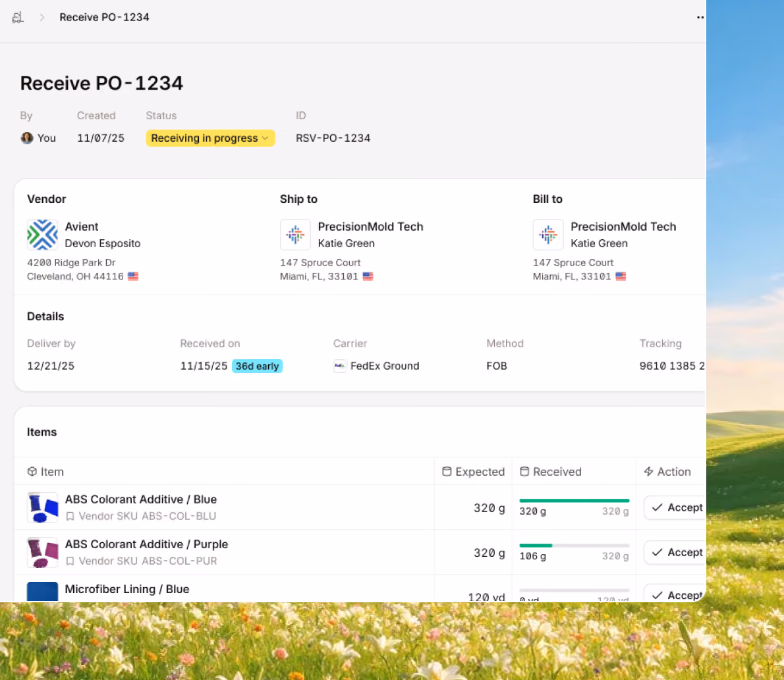Viewport: 784px width, 680px height.
Task: Click the breadcrumb chevron separator
Action: [42, 18]
